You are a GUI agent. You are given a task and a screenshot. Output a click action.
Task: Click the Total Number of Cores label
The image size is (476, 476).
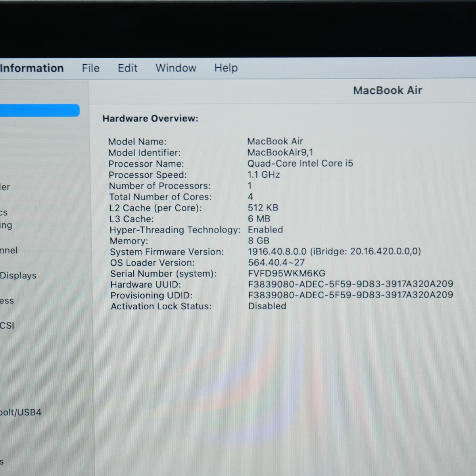[x=161, y=197]
